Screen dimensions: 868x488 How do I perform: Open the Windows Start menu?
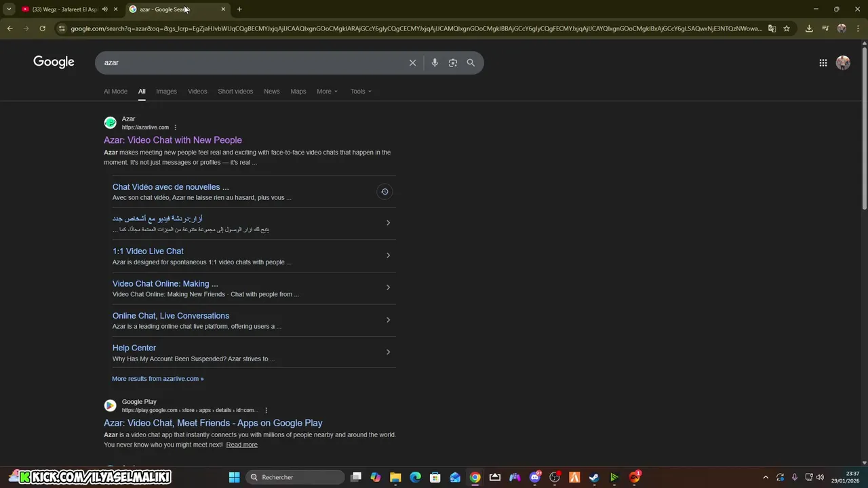point(234,477)
